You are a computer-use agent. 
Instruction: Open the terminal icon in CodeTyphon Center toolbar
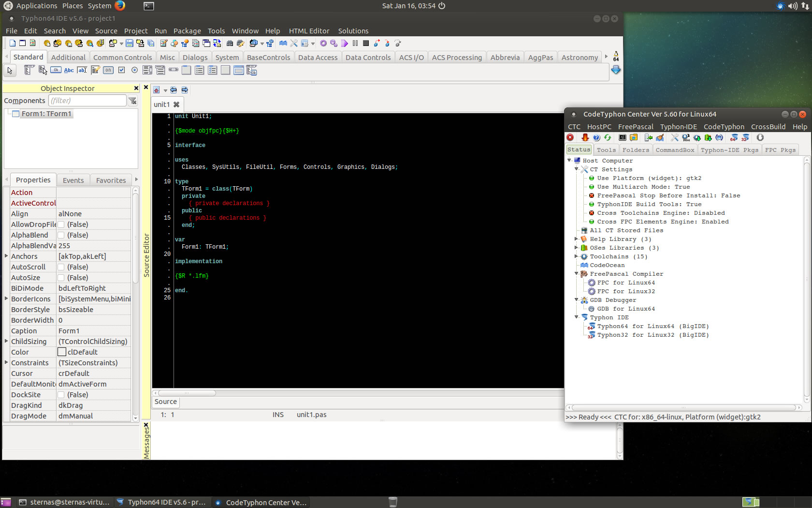coord(623,138)
